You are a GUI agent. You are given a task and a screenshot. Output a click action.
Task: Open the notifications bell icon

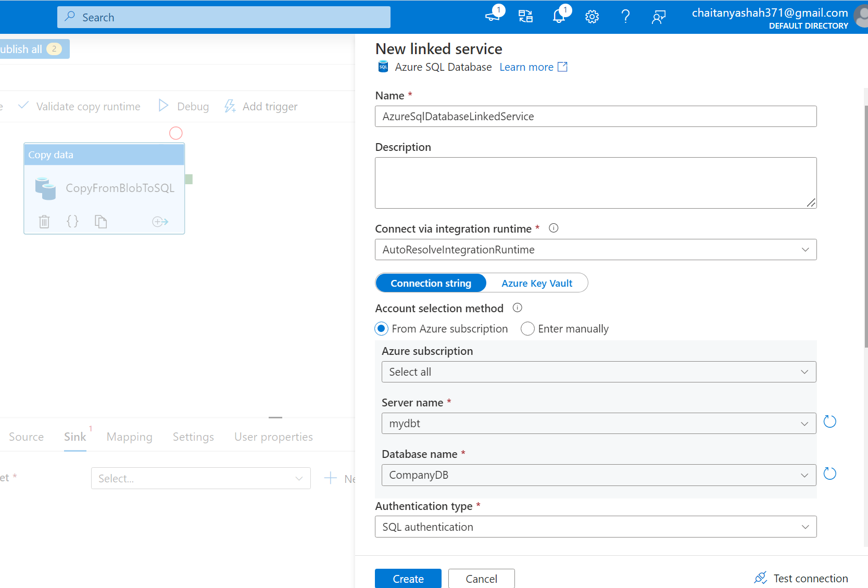point(559,17)
